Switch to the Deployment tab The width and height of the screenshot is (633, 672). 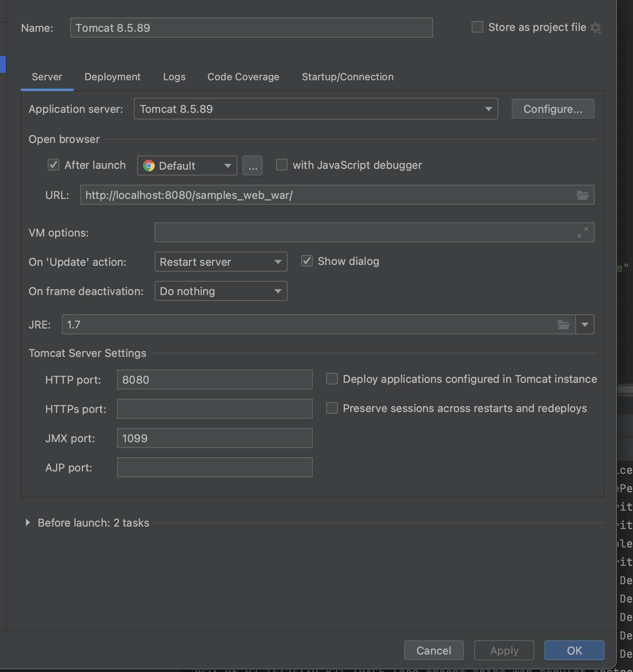112,77
